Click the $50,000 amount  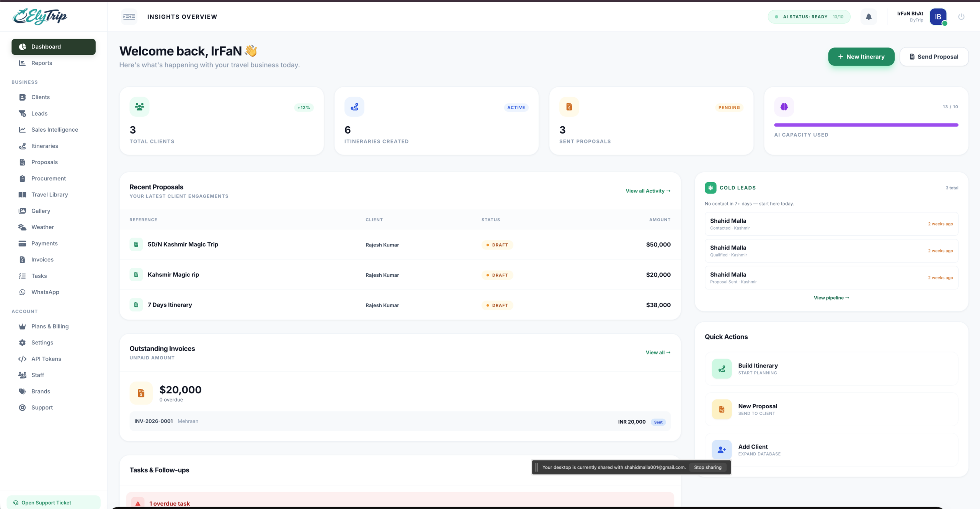pos(658,245)
